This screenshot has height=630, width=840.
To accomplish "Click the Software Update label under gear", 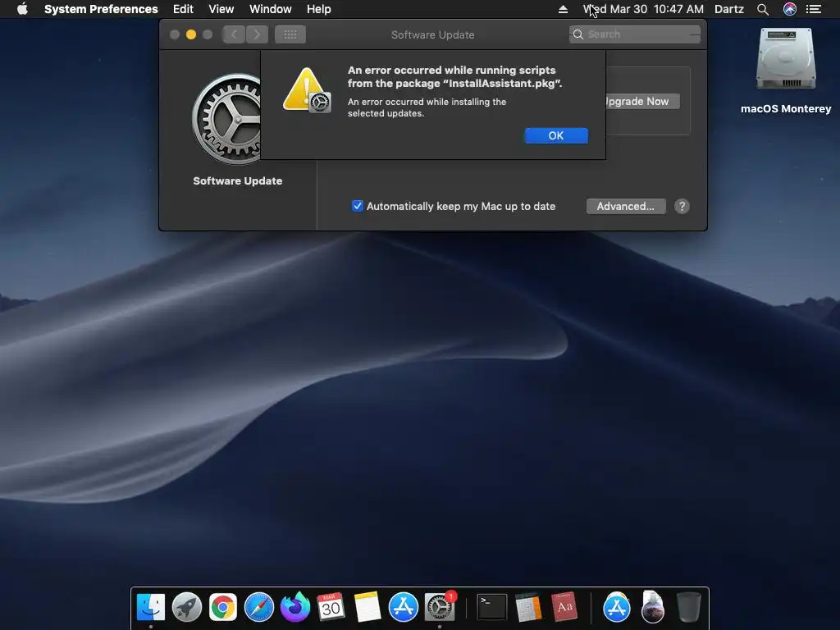I will (x=237, y=181).
